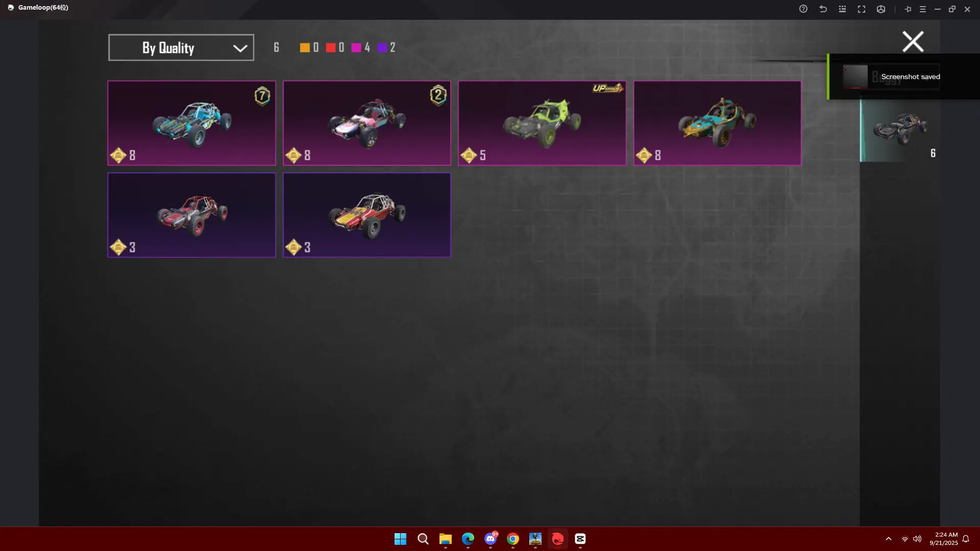Image resolution: width=980 pixels, height=551 pixels.
Task: Open Gameloop keyboard mapping icon
Action: click(x=842, y=9)
